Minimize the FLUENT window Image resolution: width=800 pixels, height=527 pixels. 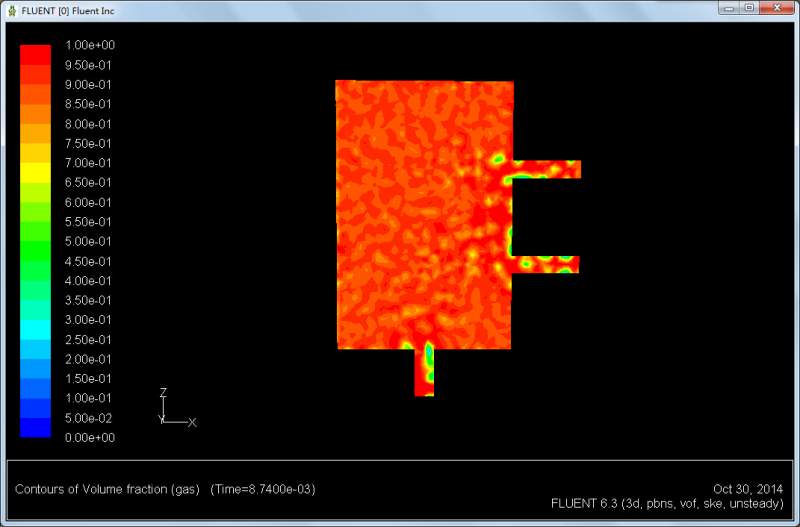point(729,8)
